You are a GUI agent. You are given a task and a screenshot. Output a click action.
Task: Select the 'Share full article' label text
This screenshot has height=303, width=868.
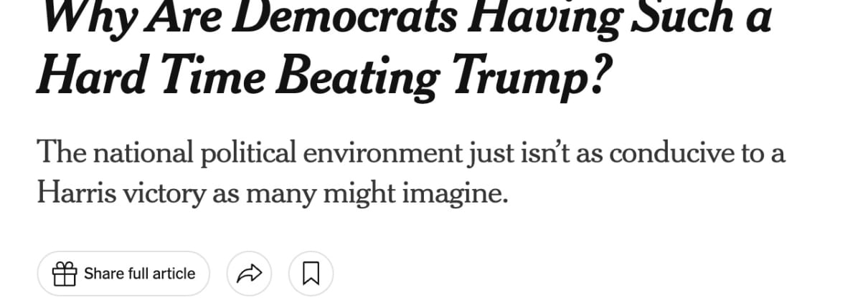coord(139,274)
